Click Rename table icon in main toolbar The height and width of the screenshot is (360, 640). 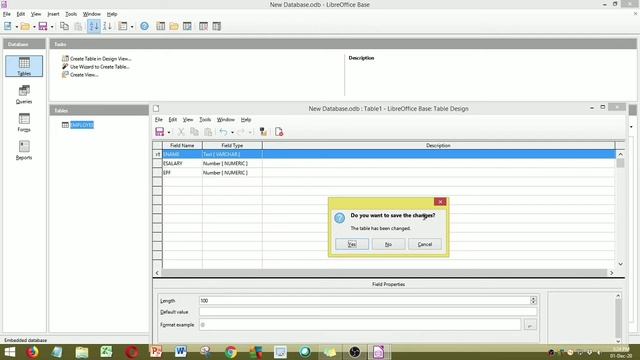(217, 27)
